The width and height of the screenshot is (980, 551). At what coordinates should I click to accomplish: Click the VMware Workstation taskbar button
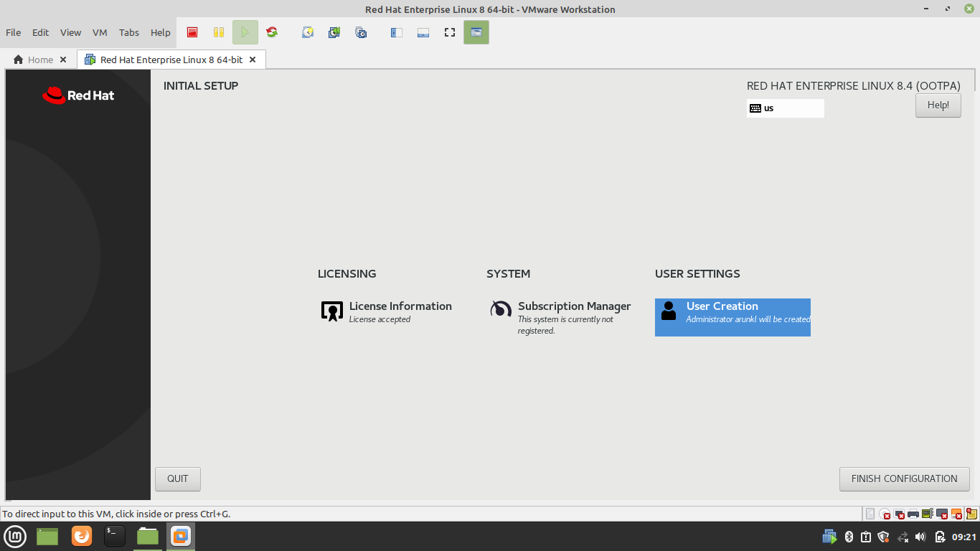(181, 536)
